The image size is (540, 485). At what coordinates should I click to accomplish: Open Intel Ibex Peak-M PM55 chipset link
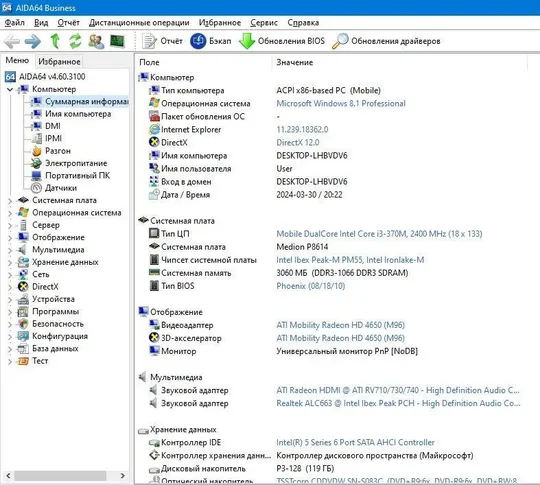350,260
